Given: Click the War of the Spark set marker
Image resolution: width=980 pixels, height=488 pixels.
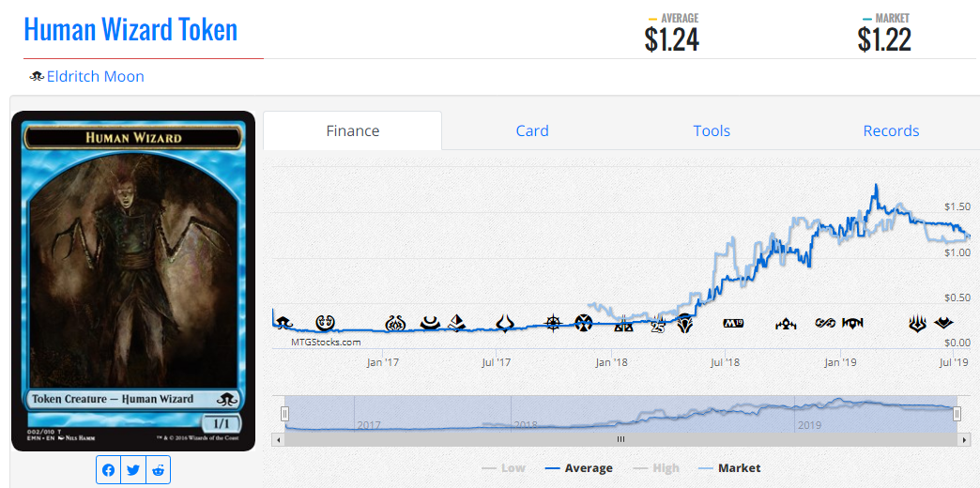Looking at the screenshot, I should pyautogui.click(x=917, y=324).
